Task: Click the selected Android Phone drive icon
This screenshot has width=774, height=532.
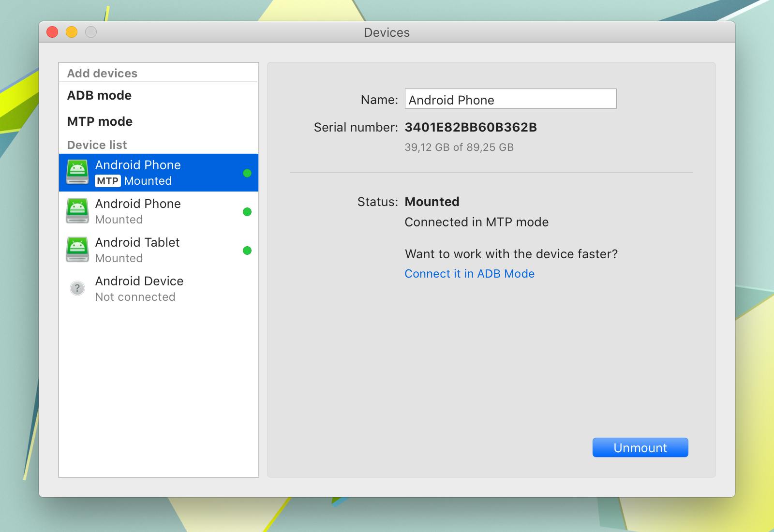Action: click(77, 173)
